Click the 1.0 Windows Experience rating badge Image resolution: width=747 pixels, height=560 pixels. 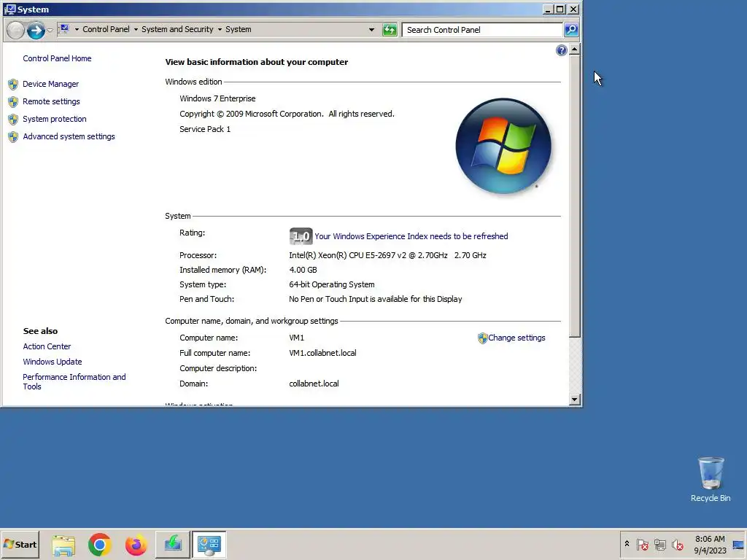[x=301, y=236]
